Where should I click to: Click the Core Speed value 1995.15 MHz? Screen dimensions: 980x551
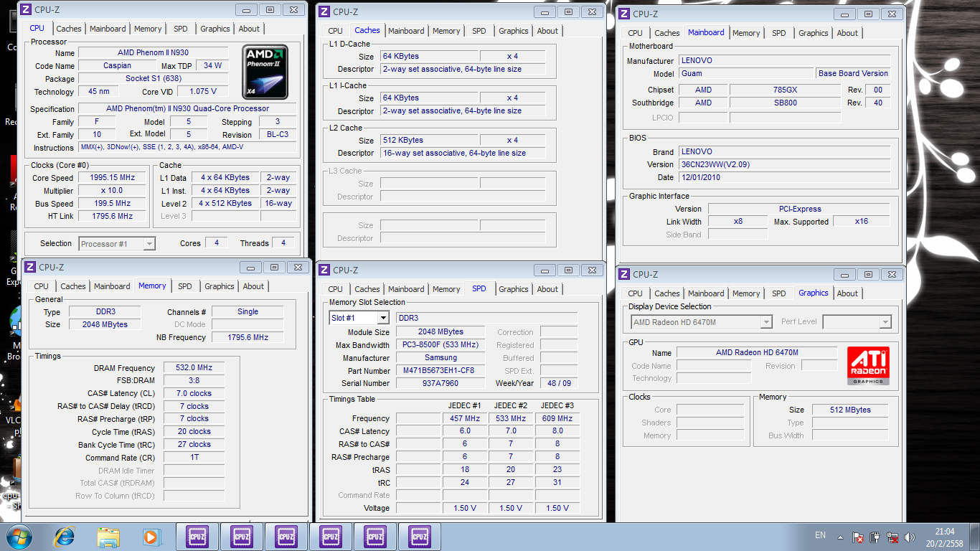point(113,177)
